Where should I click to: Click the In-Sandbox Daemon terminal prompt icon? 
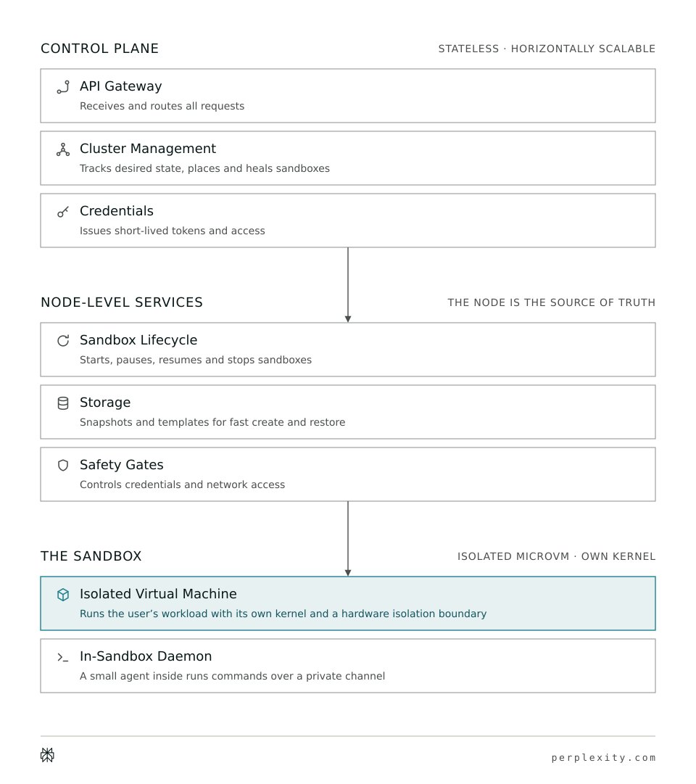tap(62, 657)
